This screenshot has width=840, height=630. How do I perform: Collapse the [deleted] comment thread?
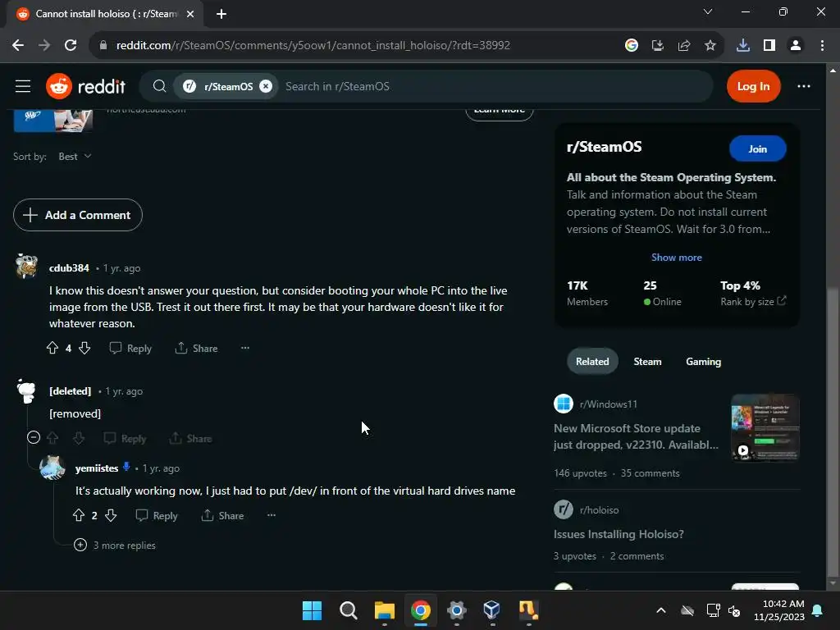[33, 438]
